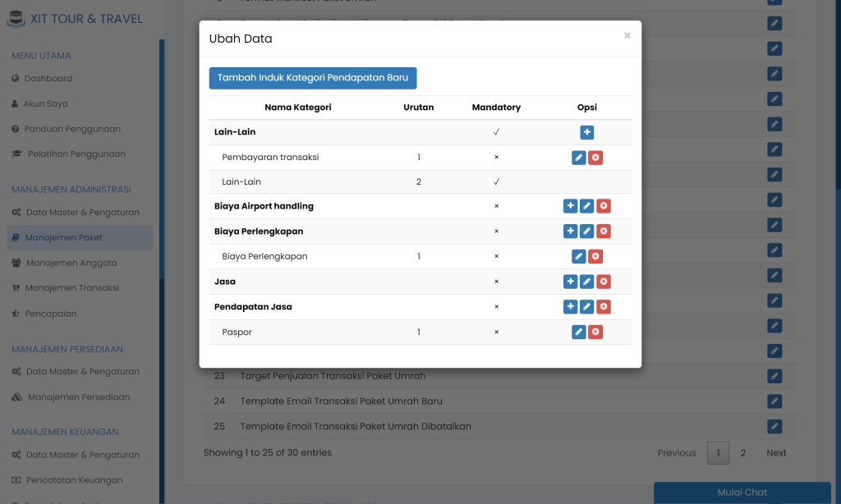Close the Ubah Data dialog

click(x=627, y=35)
